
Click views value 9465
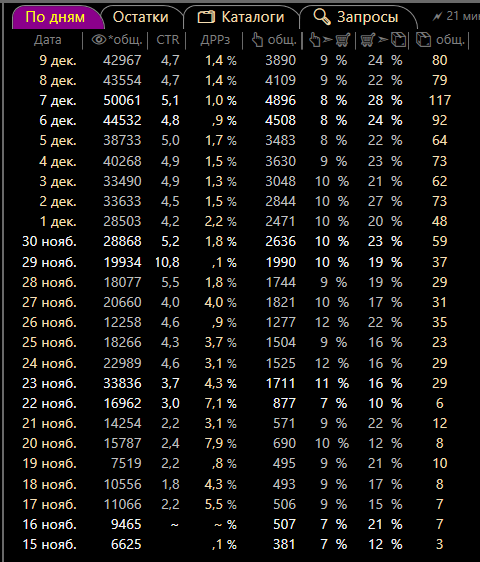[x=126, y=525]
